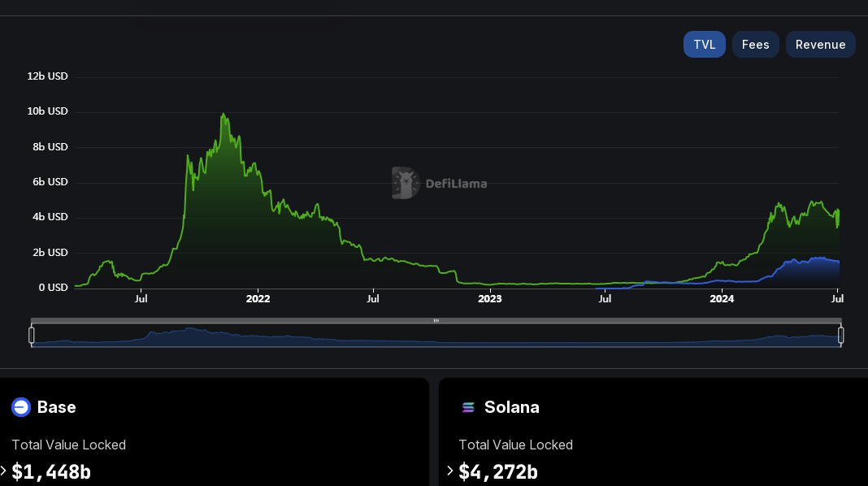Click Base's Total Value Locked label

click(x=68, y=445)
